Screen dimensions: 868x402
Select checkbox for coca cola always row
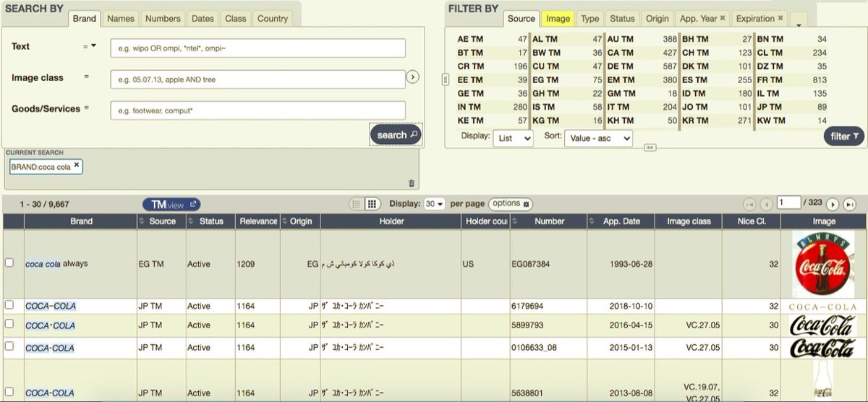[x=9, y=263]
